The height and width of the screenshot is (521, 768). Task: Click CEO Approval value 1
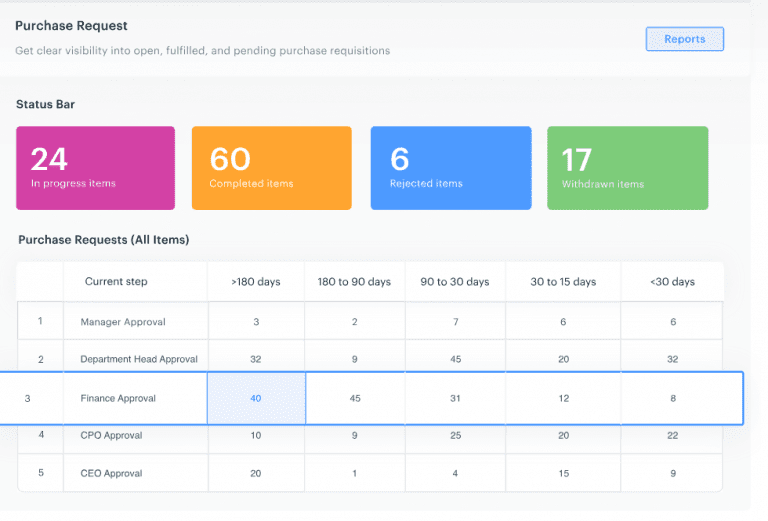click(355, 474)
